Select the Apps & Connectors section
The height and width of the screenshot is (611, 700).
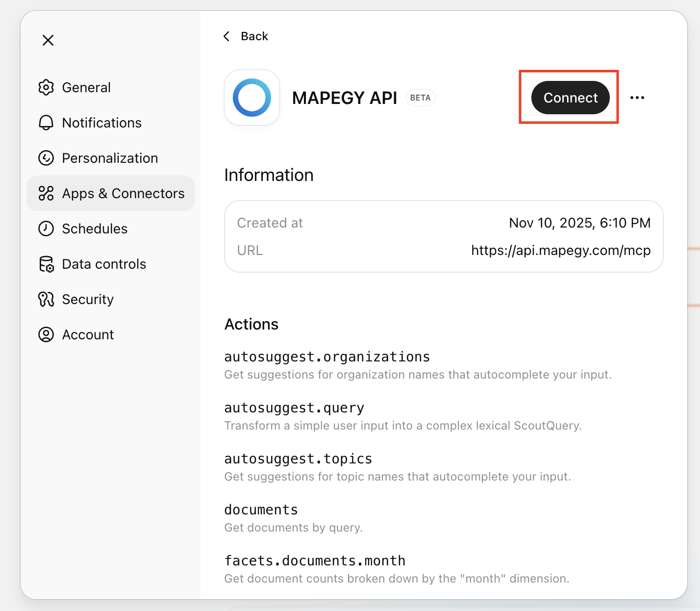pyautogui.click(x=111, y=193)
